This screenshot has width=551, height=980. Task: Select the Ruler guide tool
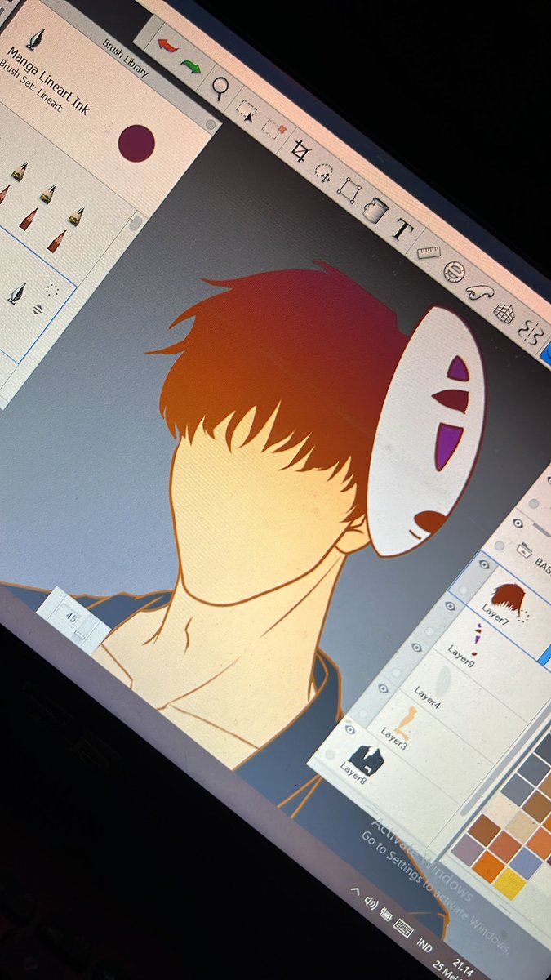tap(429, 252)
